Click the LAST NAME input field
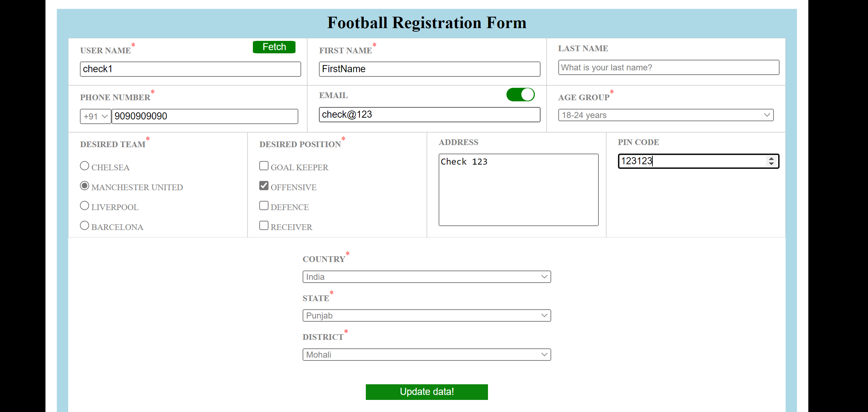 tap(668, 68)
